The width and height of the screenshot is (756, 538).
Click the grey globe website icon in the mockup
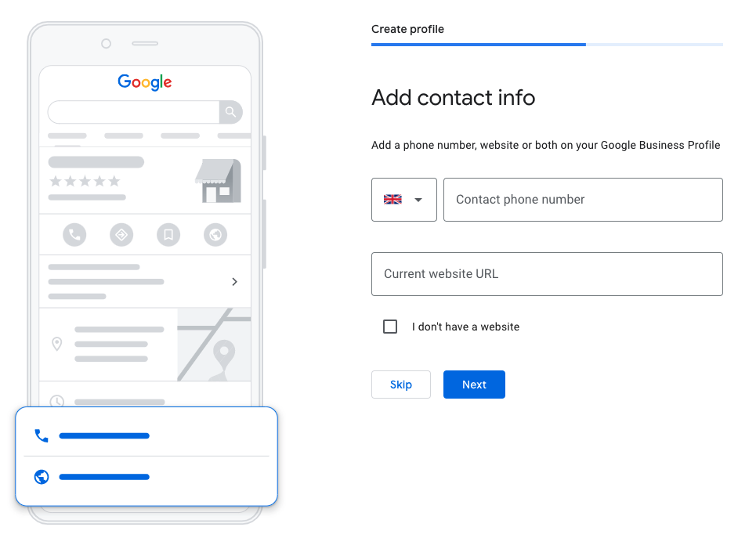click(215, 235)
